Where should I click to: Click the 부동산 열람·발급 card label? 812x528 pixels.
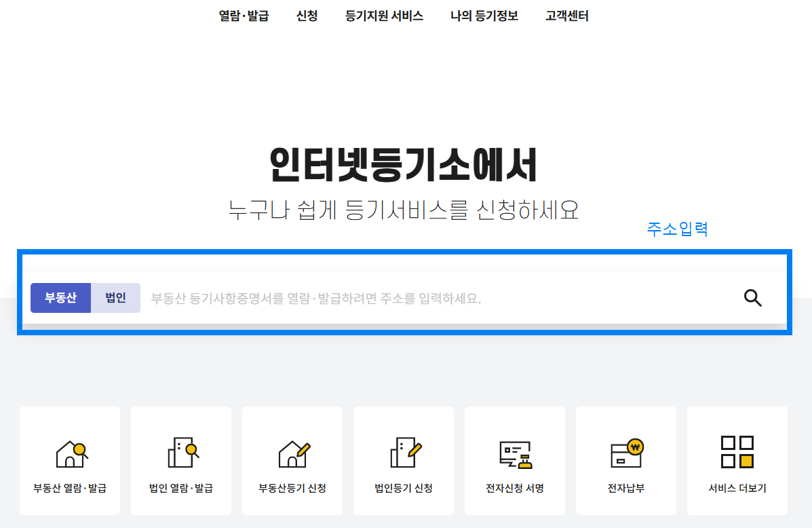pos(70,487)
